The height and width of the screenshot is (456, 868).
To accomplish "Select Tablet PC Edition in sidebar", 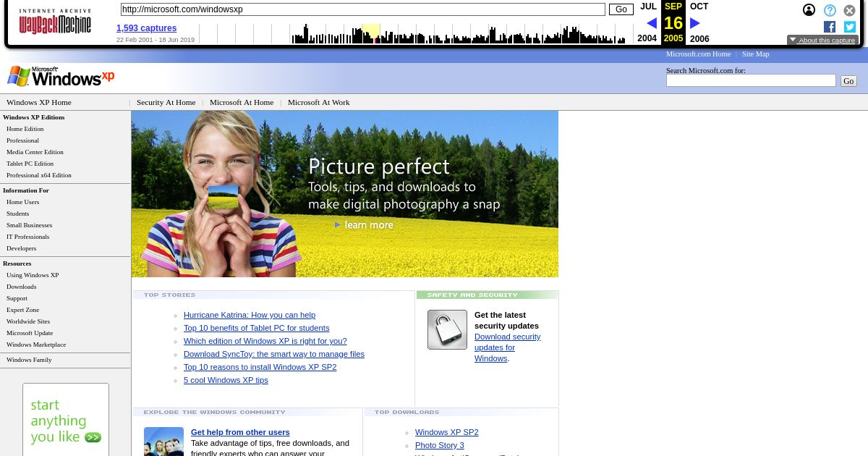I will click(30, 164).
